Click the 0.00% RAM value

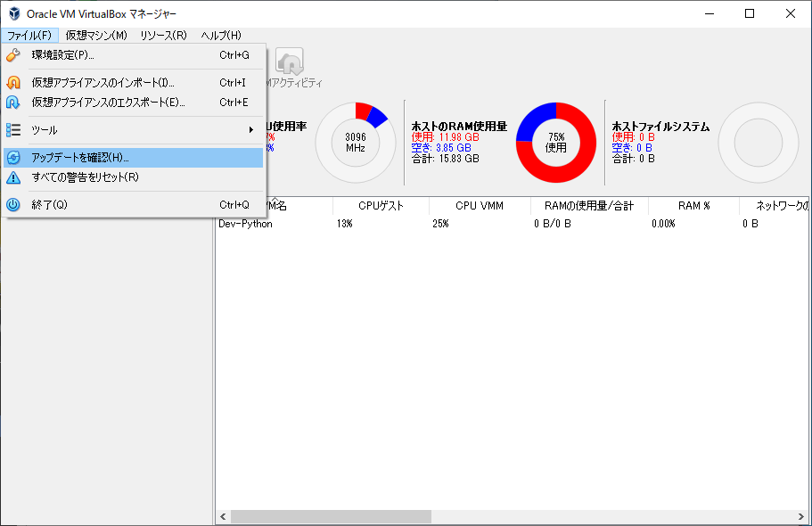tap(663, 224)
